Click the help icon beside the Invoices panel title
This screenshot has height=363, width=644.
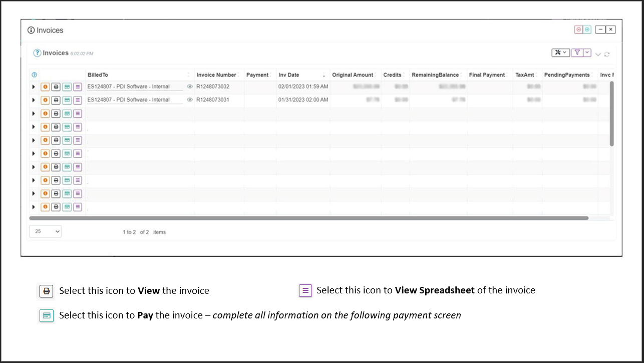[37, 53]
